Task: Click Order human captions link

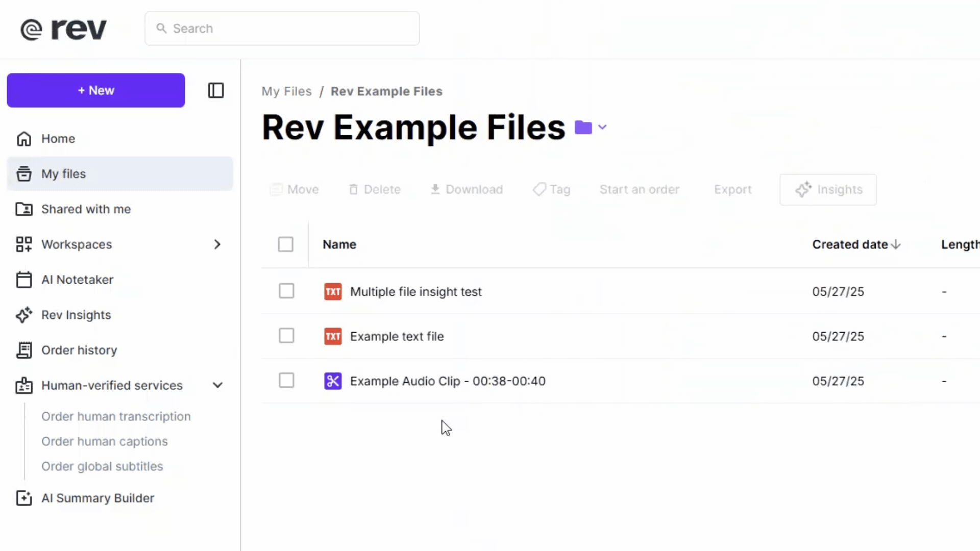Action: 104,441
